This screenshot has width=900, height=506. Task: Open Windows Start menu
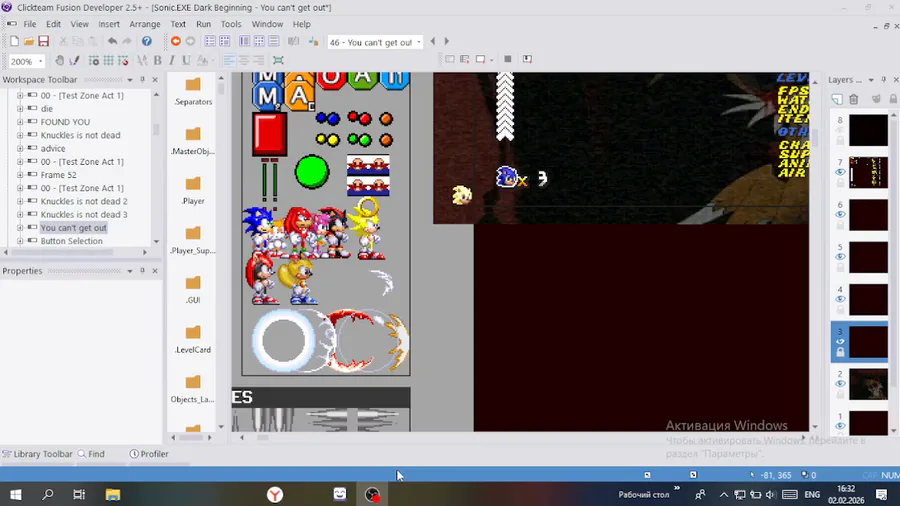[x=16, y=495]
